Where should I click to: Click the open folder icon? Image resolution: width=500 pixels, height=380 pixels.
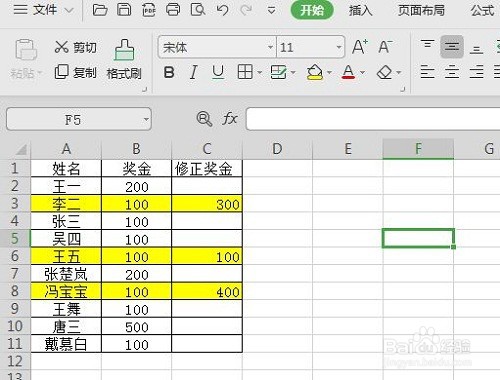click(x=100, y=10)
